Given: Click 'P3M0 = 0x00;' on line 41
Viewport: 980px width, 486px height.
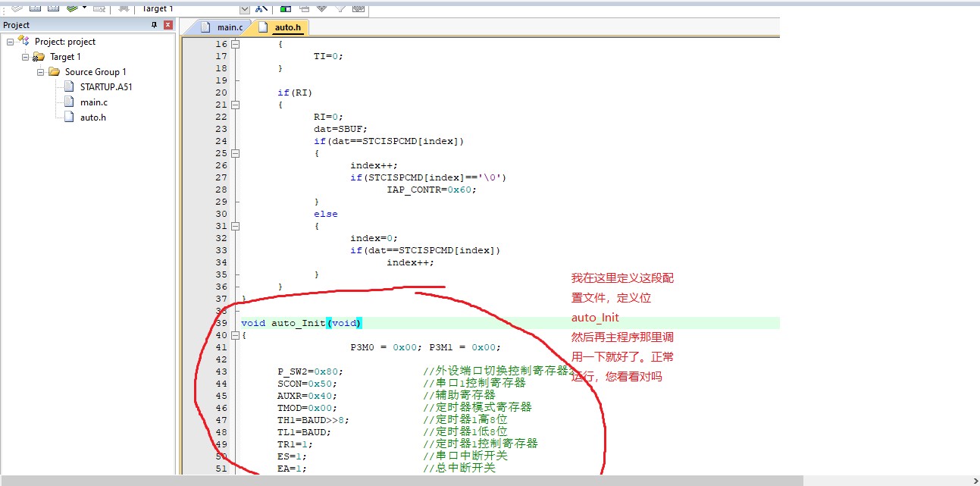Looking at the screenshot, I should coord(387,347).
